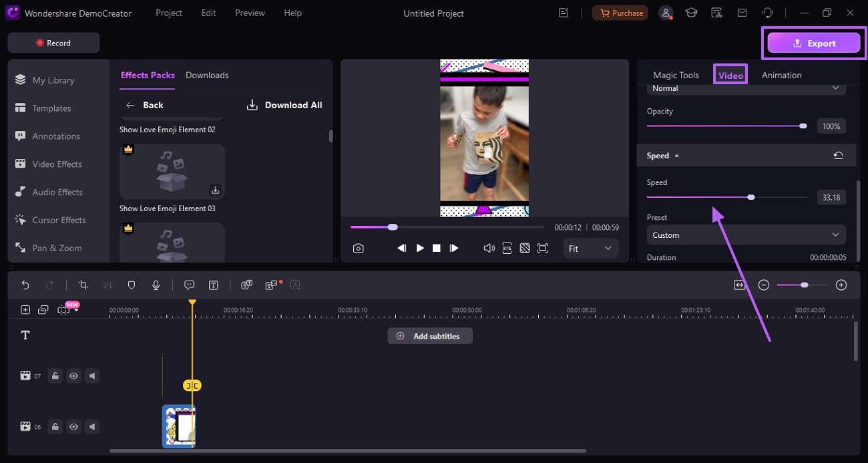Select the Crop tool in timeline toolbar
This screenshot has width=868, height=463.
click(83, 285)
